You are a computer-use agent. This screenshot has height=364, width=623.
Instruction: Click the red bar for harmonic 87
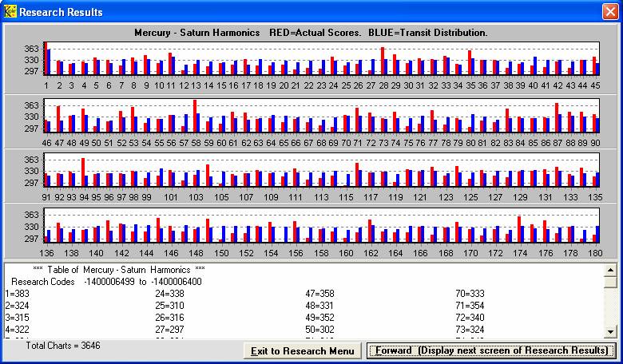[557, 117]
